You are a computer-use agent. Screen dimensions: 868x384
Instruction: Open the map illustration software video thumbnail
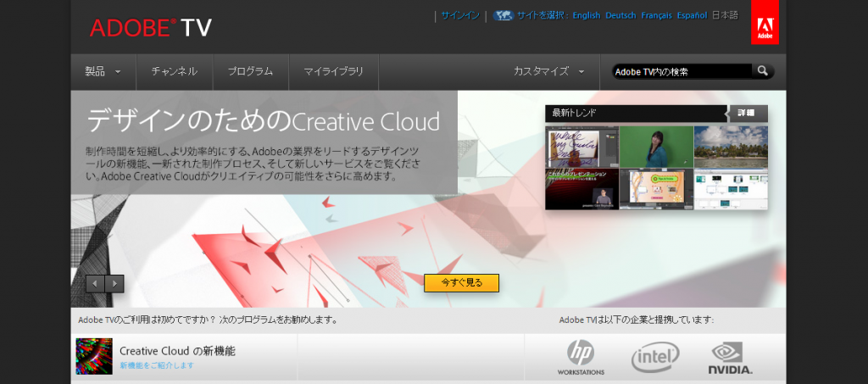[x=656, y=189]
